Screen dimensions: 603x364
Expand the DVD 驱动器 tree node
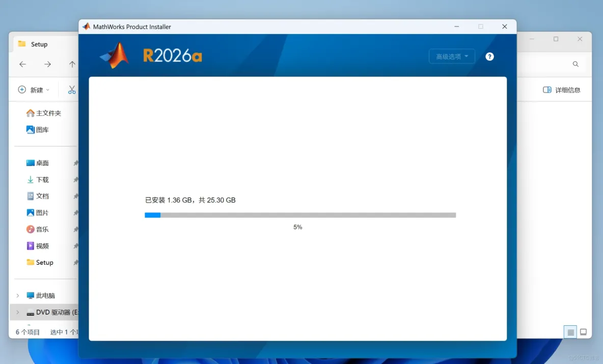tap(18, 312)
